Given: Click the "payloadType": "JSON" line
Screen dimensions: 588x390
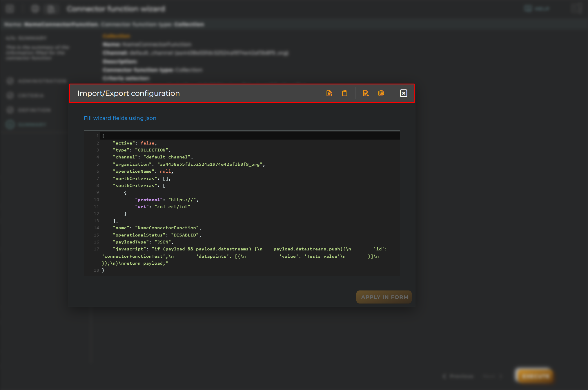Looking at the screenshot, I should tap(143, 242).
